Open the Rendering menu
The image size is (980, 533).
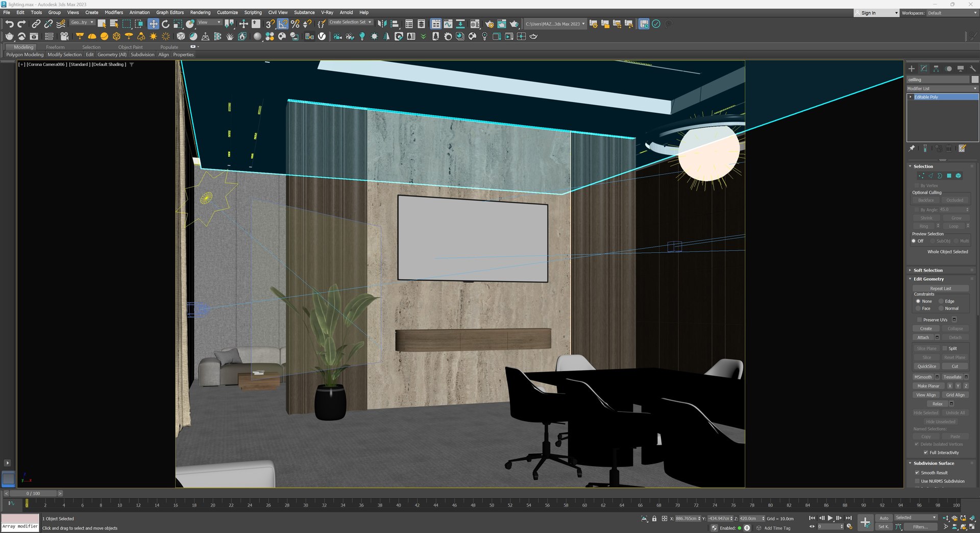[x=200, y=12]
